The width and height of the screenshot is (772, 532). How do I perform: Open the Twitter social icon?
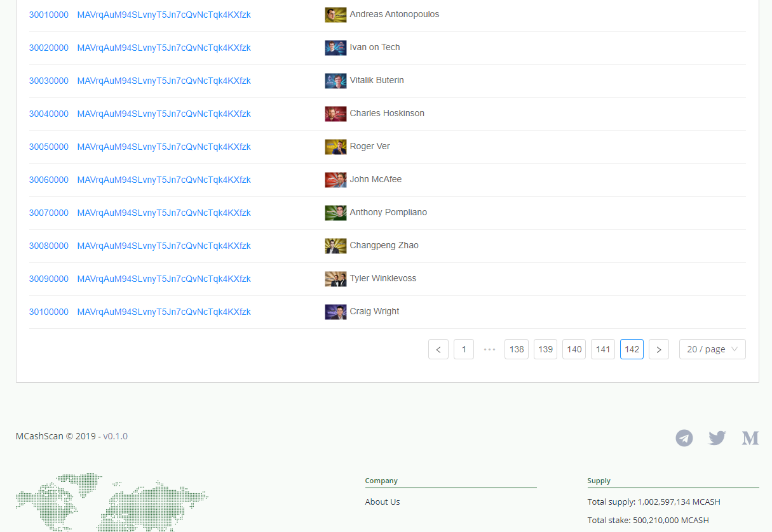click(717, 438)
